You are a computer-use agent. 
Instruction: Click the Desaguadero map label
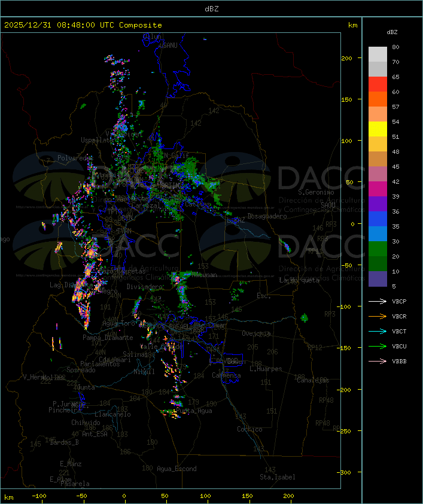point(267,216)
